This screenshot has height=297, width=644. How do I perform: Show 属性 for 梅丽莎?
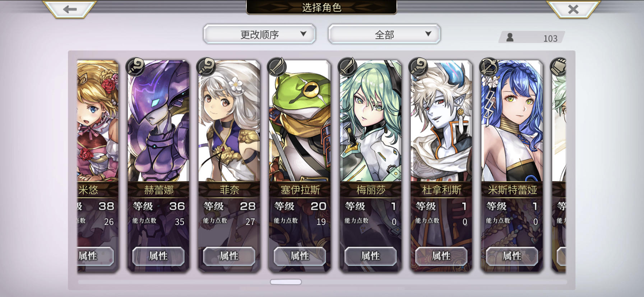point(371,256)
